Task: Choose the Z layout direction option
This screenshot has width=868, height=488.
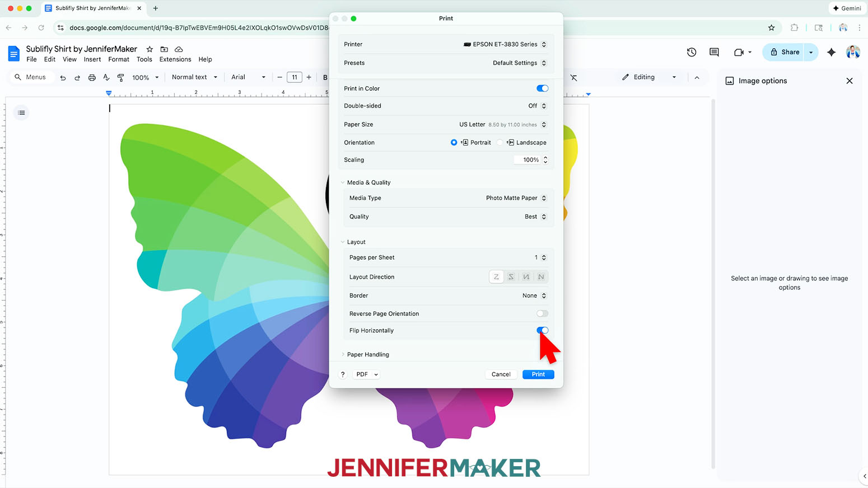Action: point(496,276)
